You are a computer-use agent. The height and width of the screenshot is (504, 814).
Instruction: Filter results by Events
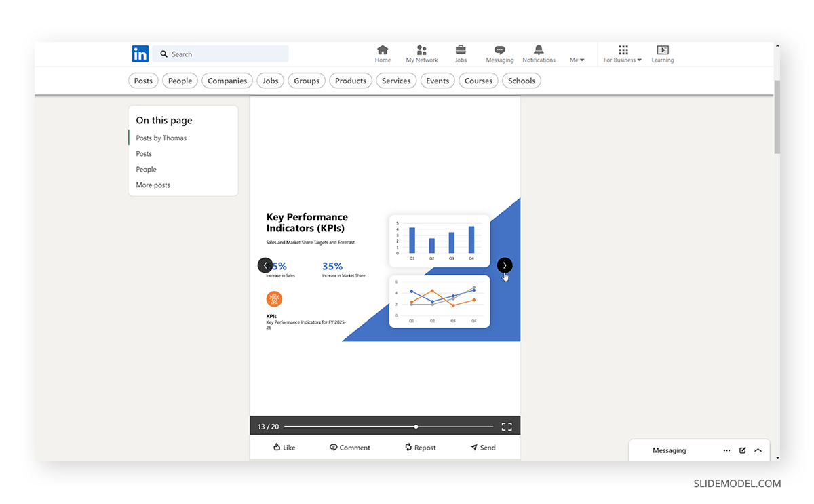[x=438, y=81]
